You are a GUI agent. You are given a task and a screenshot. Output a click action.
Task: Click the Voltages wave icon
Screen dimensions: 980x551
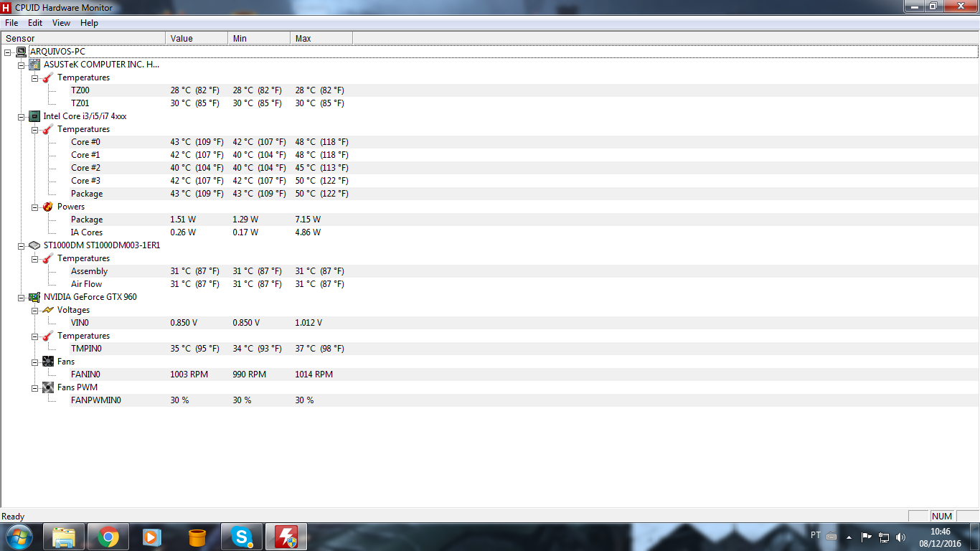pos(48,310)
